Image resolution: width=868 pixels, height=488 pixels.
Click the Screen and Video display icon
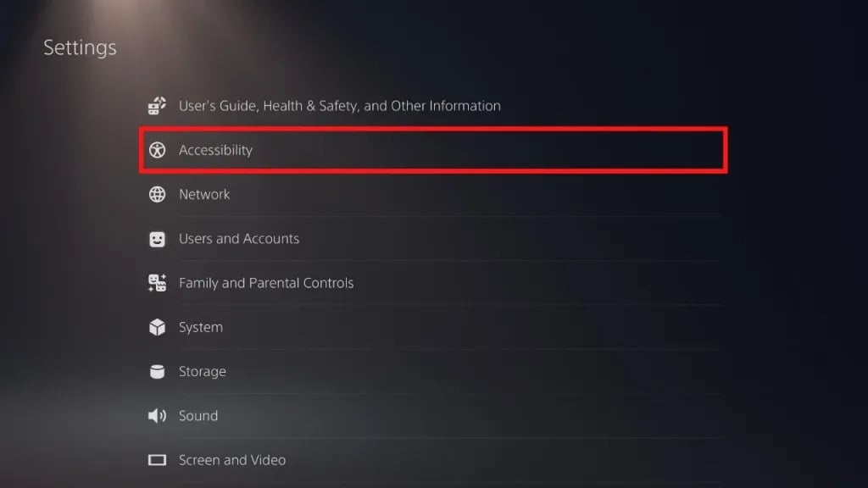[157, 460]
